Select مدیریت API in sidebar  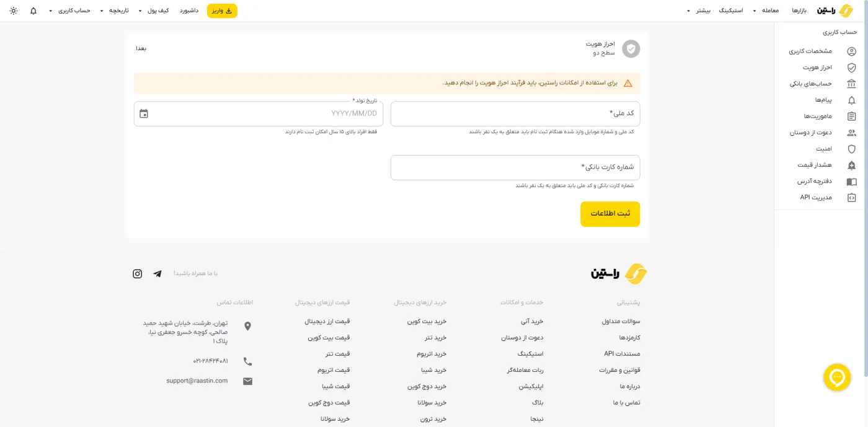tap(816, 198)
